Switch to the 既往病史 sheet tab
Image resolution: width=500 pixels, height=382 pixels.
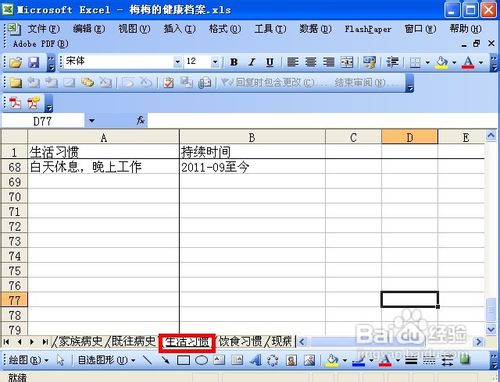coord(133,341)
